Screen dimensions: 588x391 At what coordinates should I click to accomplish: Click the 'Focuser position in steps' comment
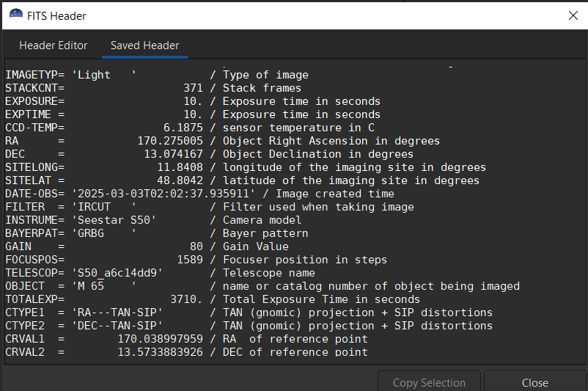305,260
